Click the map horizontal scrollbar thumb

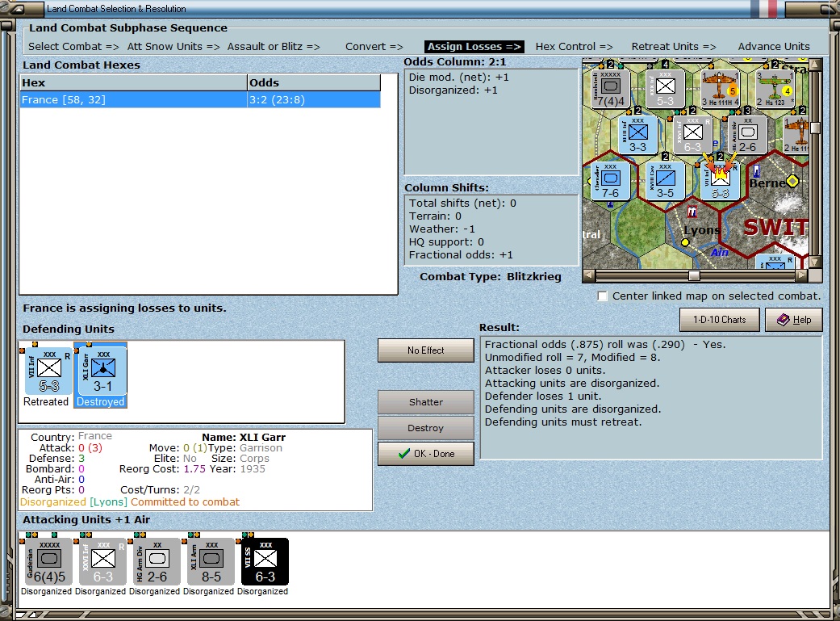click(694, 275)
